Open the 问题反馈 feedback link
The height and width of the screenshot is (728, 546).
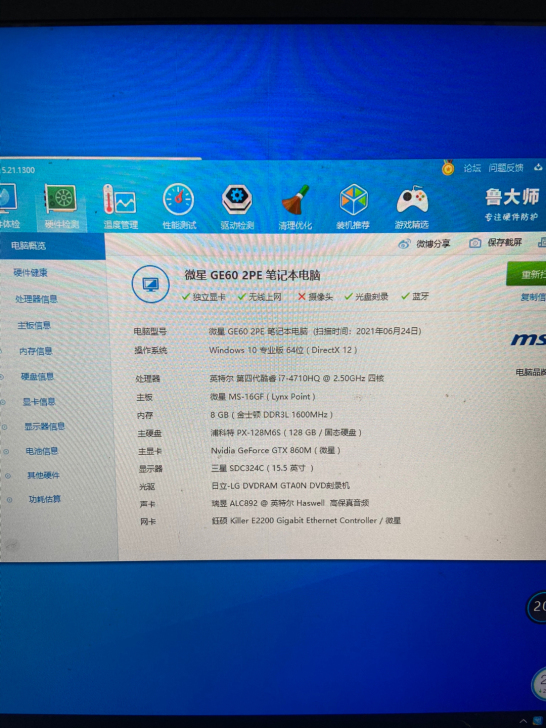tap(506, 168)
